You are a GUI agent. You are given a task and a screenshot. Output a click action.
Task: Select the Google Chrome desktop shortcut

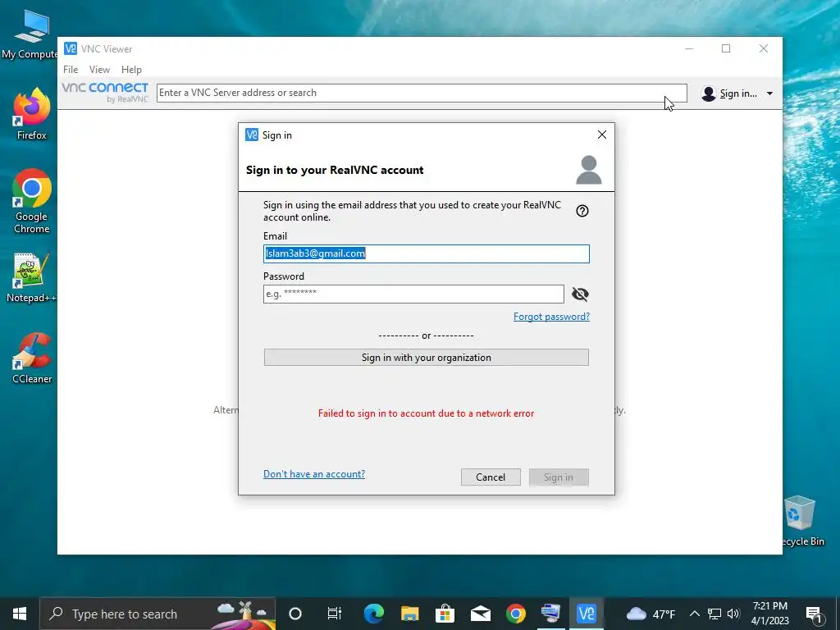32,202
